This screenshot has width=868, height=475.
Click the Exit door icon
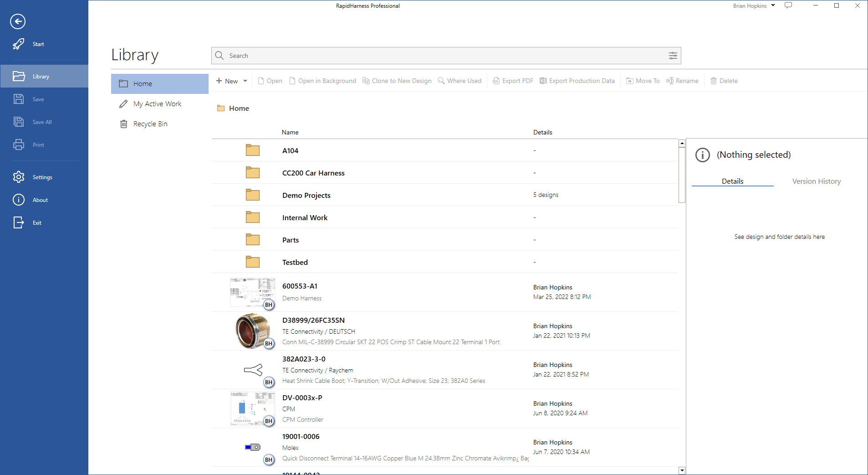tap(19, 222)
